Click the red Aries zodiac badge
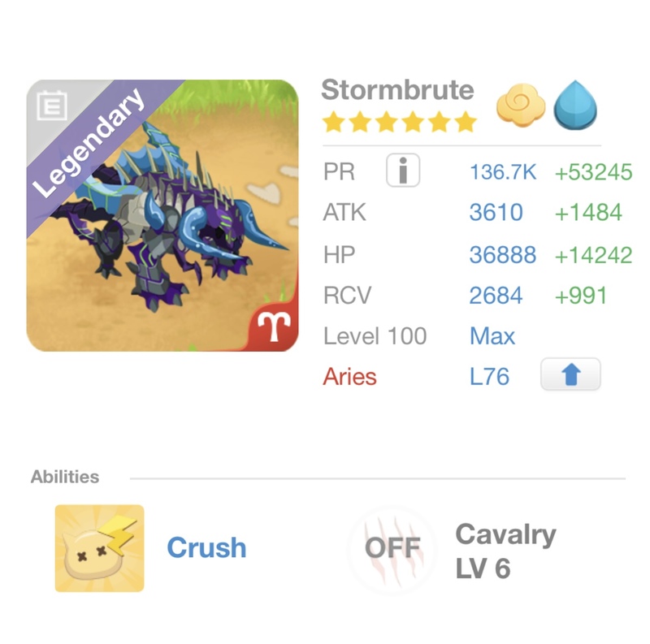The height and width of the screenshot is (644, 650). (273, 327)
